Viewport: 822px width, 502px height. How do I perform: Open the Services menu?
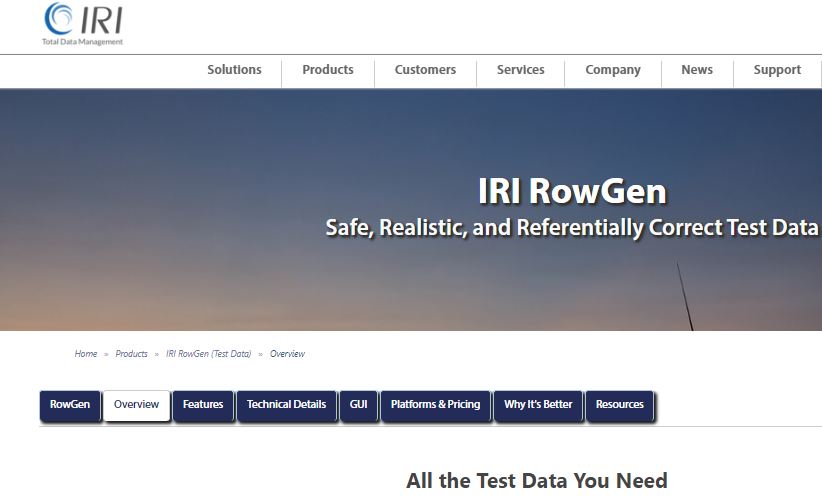pyautogui.click(x=521, y=70)
